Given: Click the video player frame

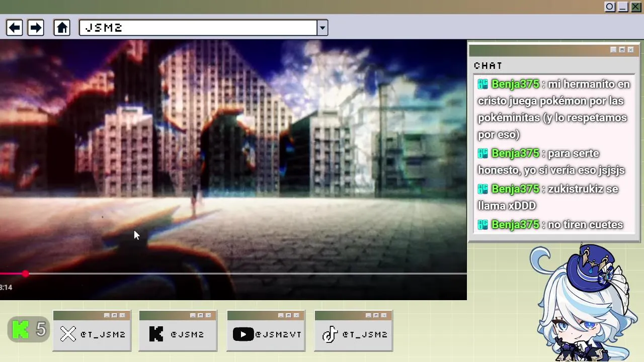Looking at the screenshot, I should point(233,169).
